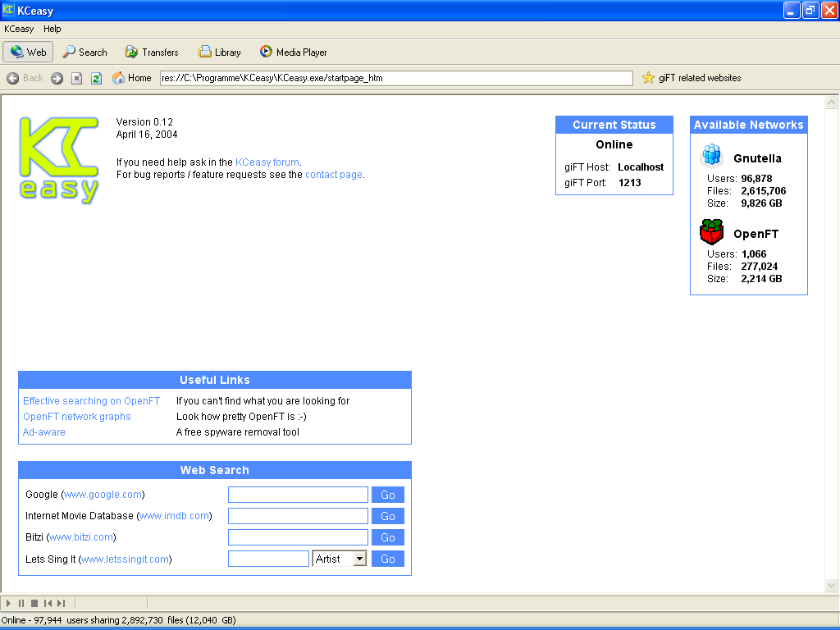Visit the www.imdb.com link
Screen dimensions: 840x630
click(x=174, y=516)
